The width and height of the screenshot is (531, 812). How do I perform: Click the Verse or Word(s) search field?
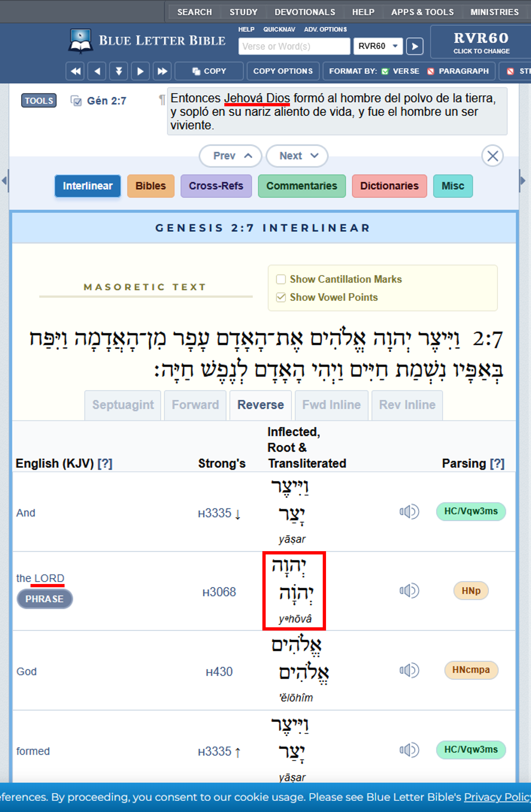pos(294,46)
